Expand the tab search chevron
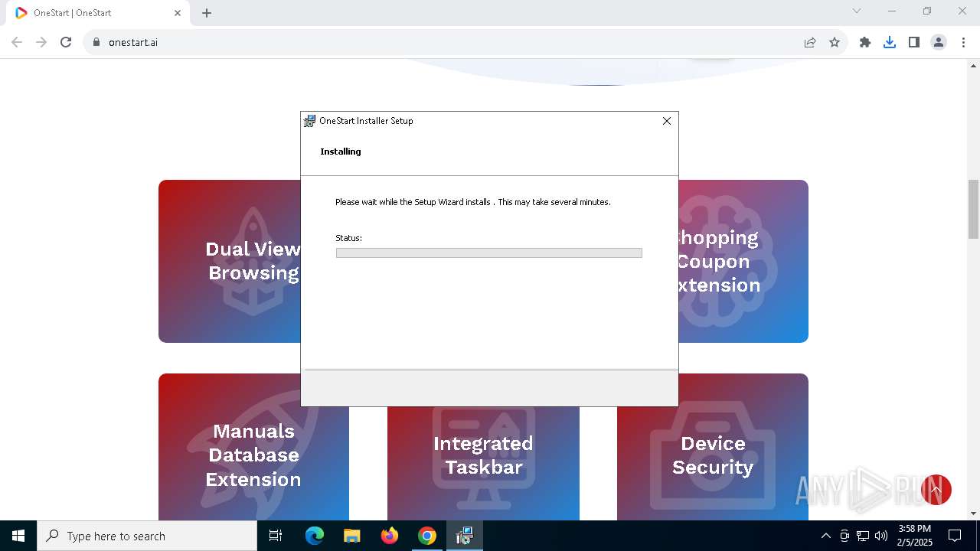 click(x=857, y=11)
